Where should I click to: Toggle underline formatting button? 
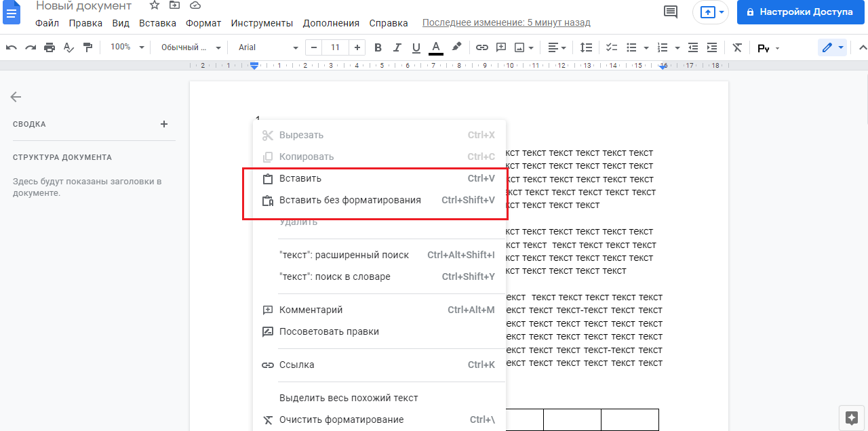[416, 47]
